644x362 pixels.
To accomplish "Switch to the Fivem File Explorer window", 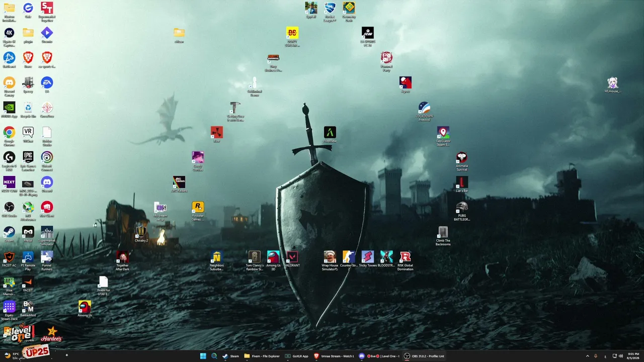I will (x=262, y=356).
